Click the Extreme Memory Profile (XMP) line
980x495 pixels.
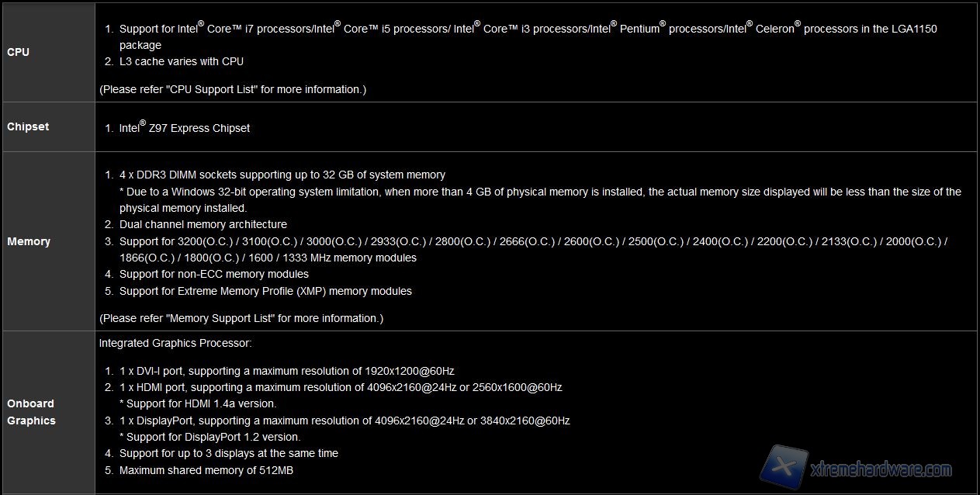265,291
